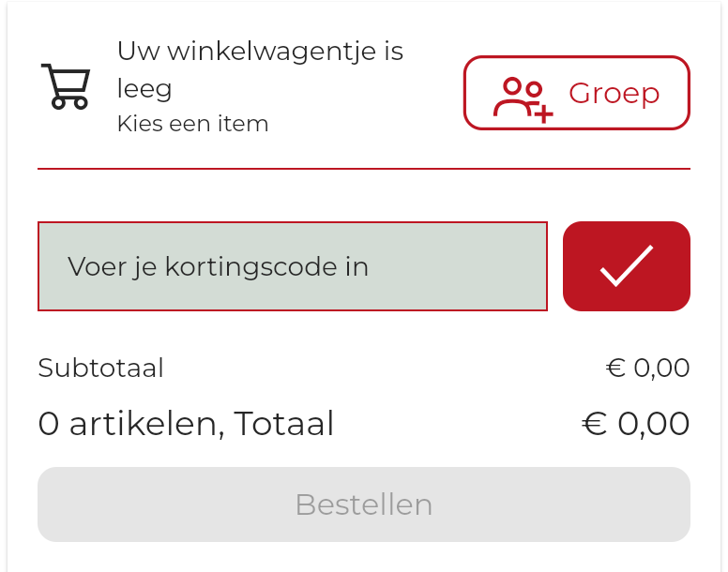Focus the kortingscode input field
The height and width of the screenshot is (572, 728).
(x=292, y=266)
